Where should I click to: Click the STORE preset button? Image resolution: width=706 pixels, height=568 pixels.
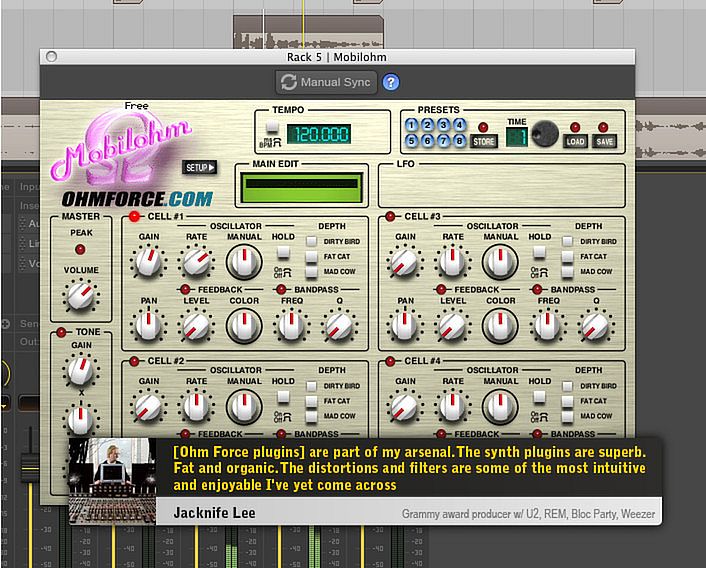tap(484, 141)
